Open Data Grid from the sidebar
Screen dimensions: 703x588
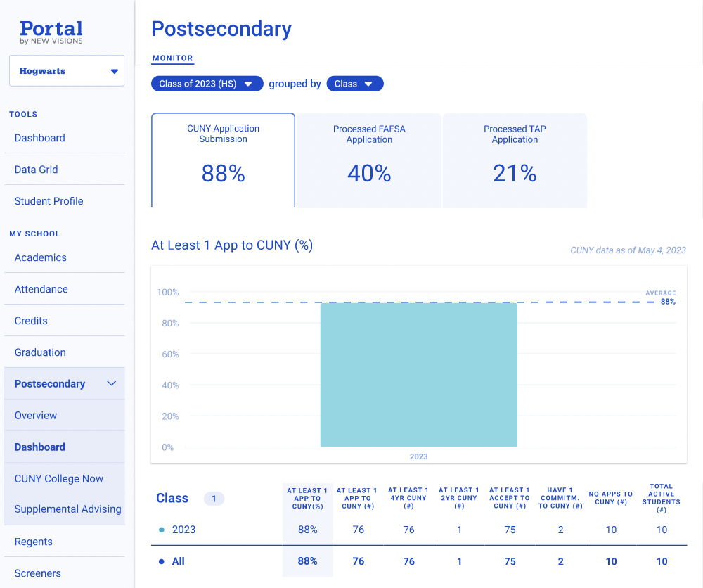[x=37, y=170]
